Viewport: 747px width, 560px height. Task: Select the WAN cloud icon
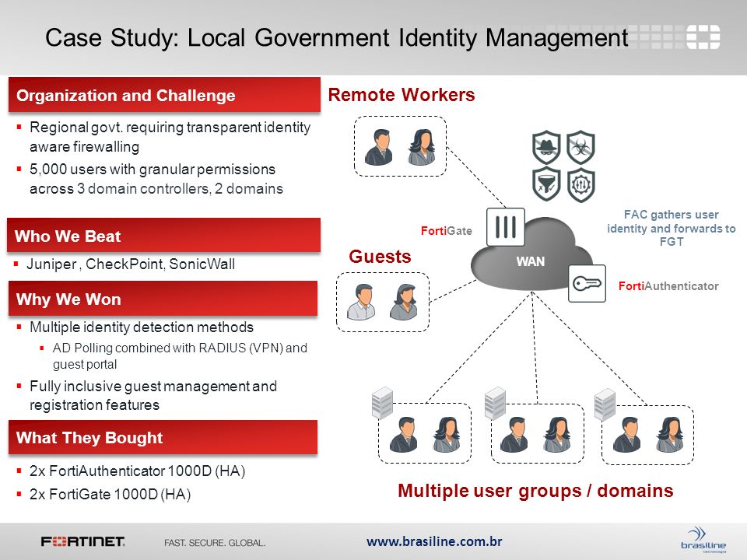tap(530, 255)
